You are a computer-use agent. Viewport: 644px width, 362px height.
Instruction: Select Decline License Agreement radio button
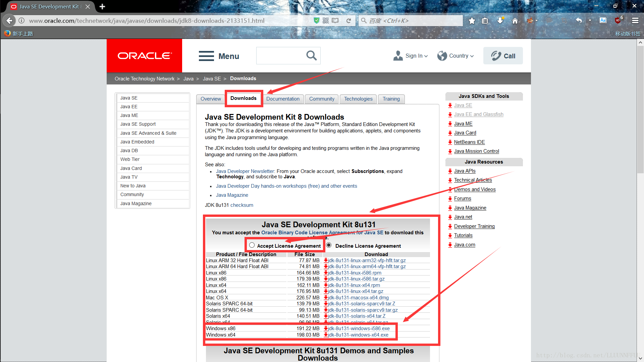[x=329, y=245]
